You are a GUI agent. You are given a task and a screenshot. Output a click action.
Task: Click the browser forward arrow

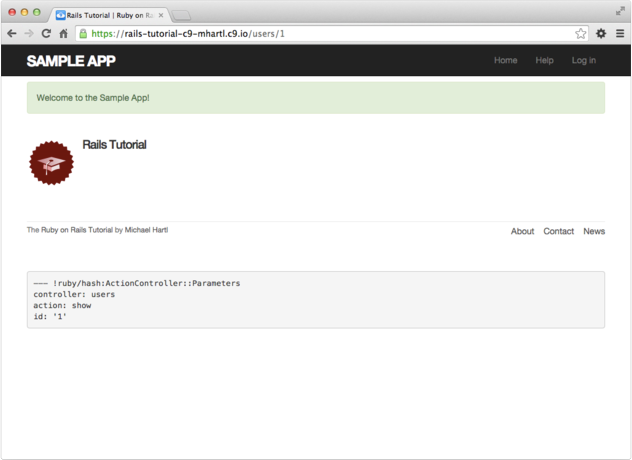pos(28,33)
